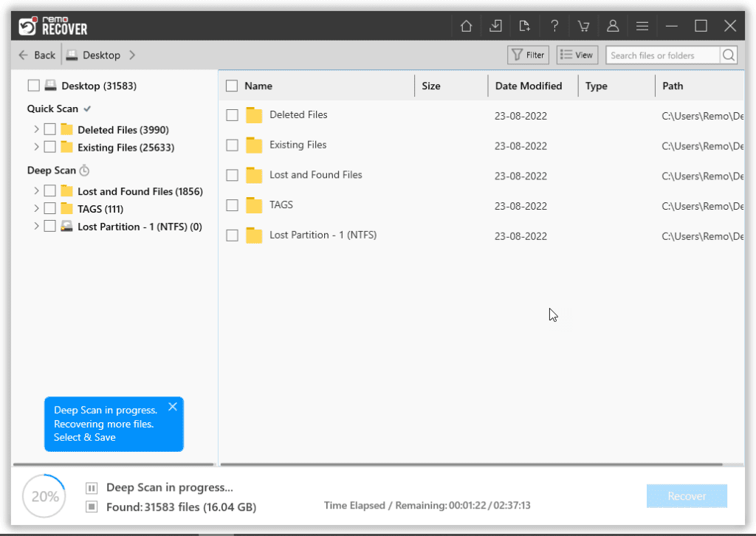Click the search files or folders field
The image size is (756, 536).
pos(663,55)
